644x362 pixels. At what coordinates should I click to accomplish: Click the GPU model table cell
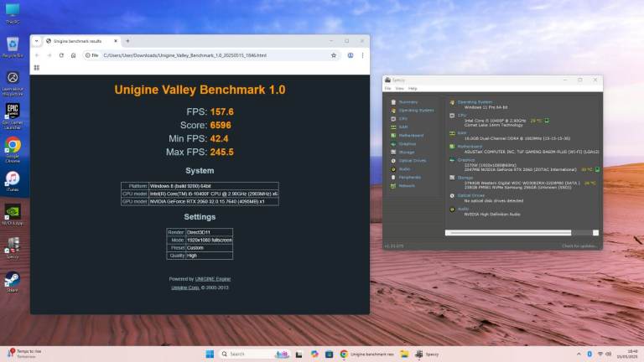click(x=214, y=201)
